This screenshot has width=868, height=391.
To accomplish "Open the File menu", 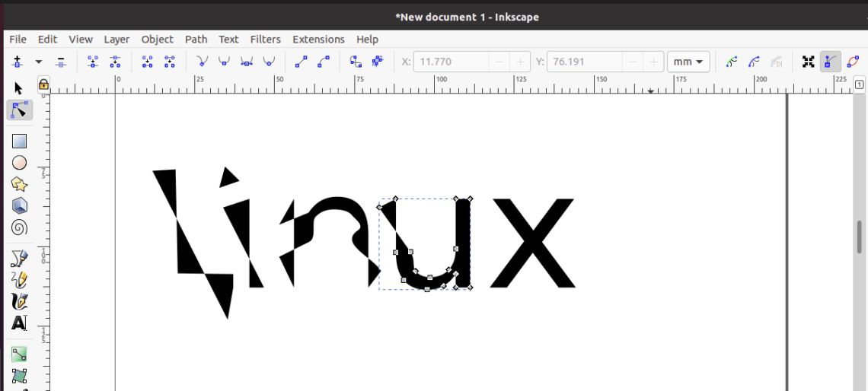I will [18, 40].
